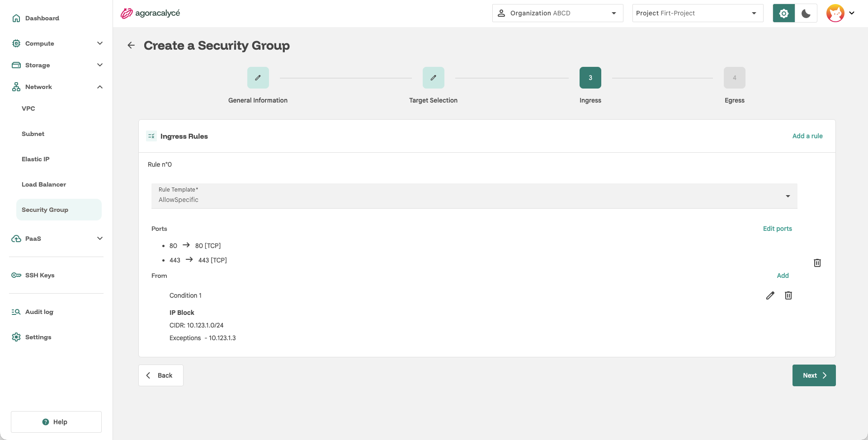Image resolution: width=868 pixels, height=440 pixels.
Task: Open the Help button
Action: coord(56,422)
